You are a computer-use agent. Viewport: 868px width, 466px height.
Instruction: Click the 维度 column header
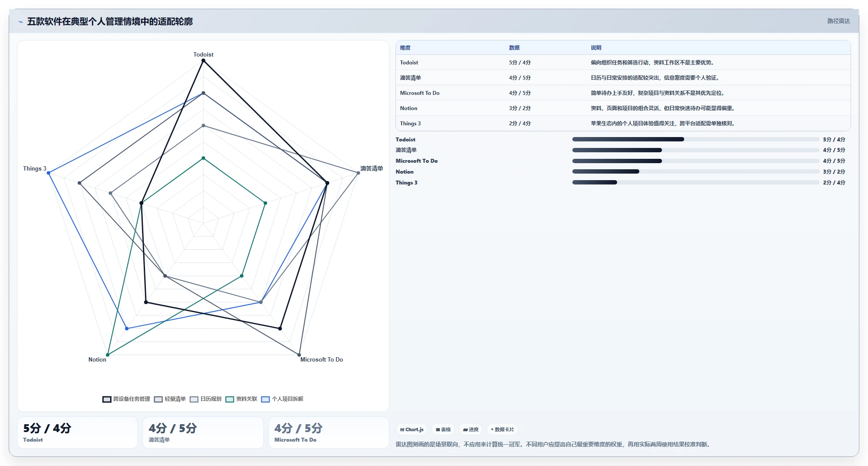405,48
